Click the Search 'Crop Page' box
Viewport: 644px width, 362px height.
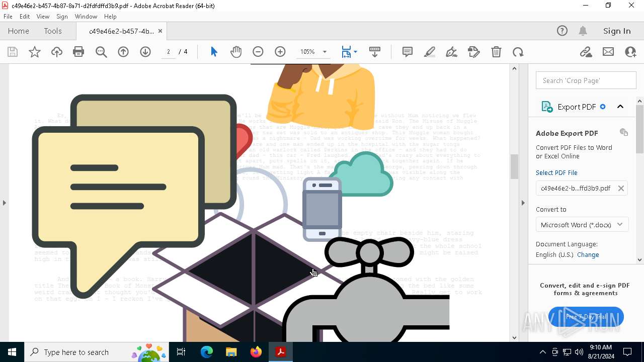pos(586,80)
